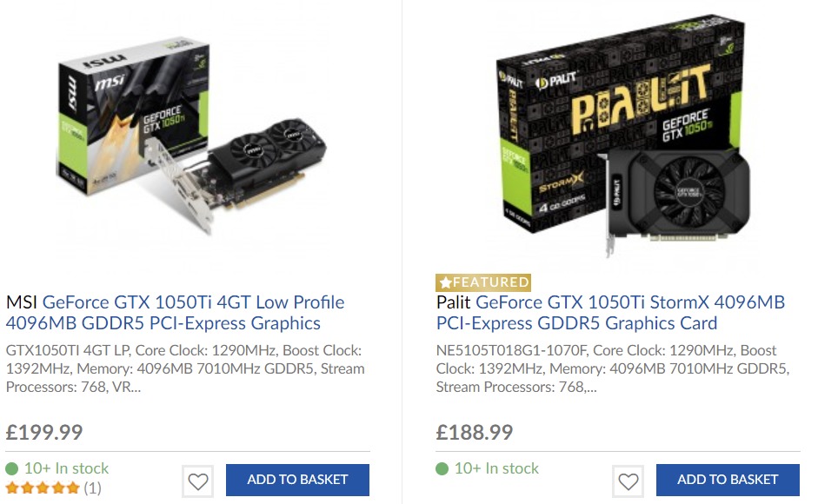Viewport: 818px width, 504px height.
Task: Open the (1) review count for MSI
Action: [x=93, y=488]
